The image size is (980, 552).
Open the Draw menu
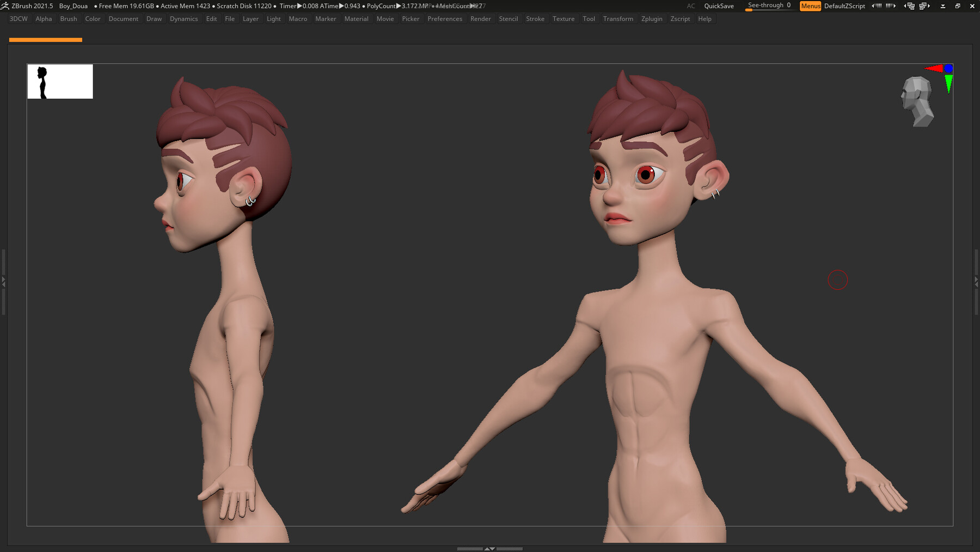pos(154,19)
